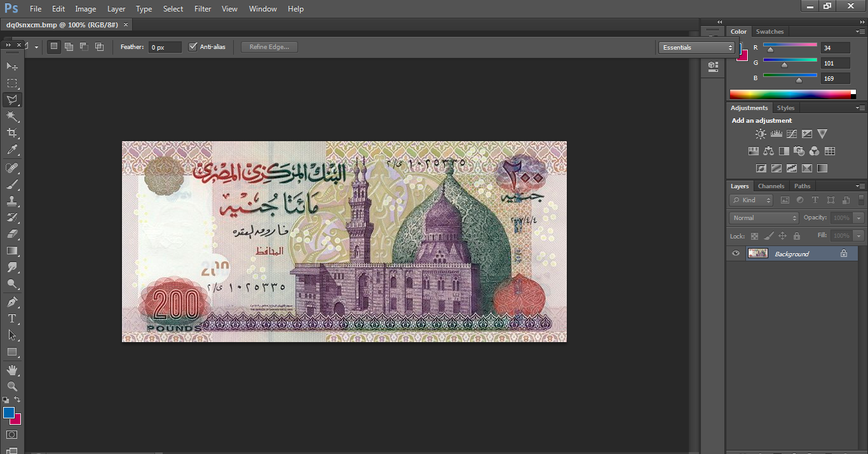Select the Spot Healing Brush tool
This screenshot has height=454, width=868.
coord(12,168)
